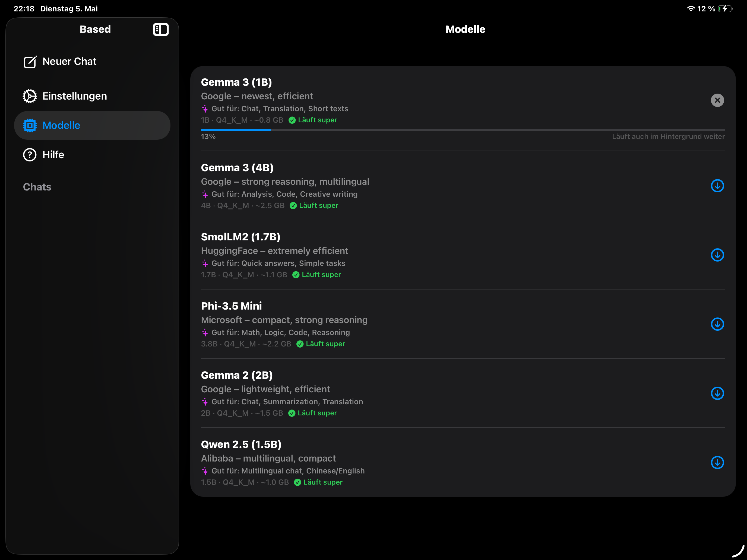Toggle the sidebar panel icon
The image size is (747, 560).
(x=161, y=29)
